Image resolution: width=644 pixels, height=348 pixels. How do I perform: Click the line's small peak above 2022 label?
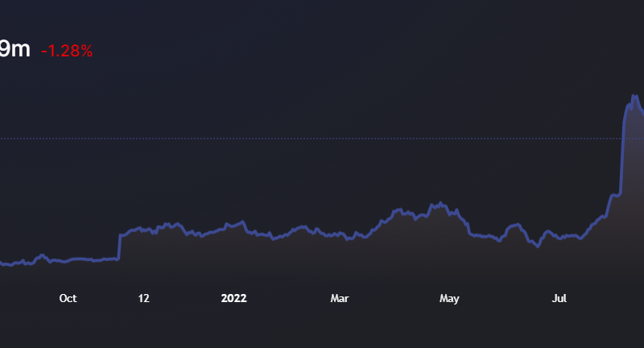[241, 221]
